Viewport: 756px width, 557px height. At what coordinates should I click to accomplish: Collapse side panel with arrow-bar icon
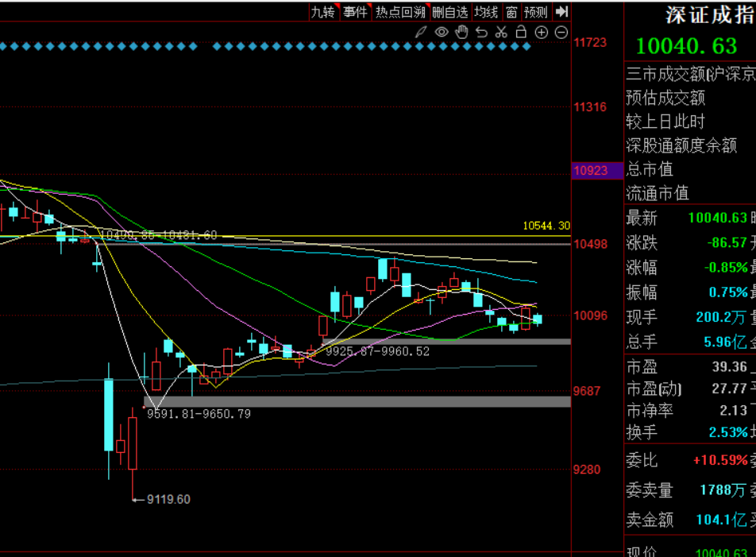pyautogui.click(x=562, y=11)
